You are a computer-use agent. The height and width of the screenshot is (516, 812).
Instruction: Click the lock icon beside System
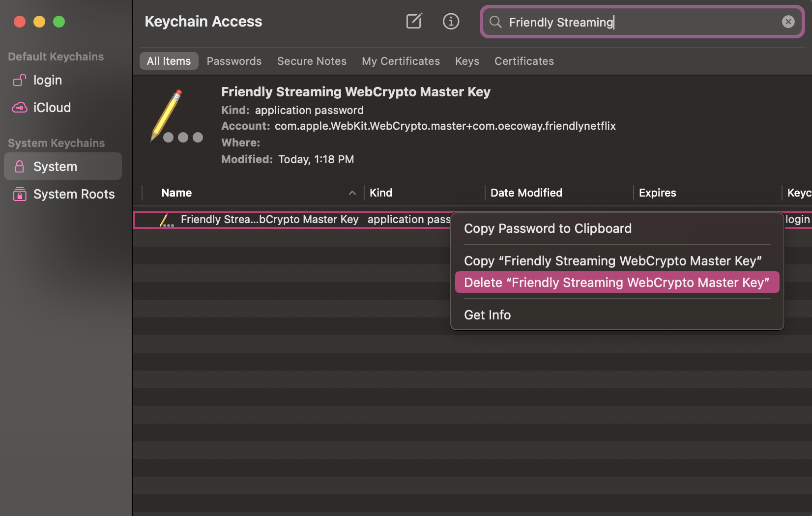[x=20, y=167]
